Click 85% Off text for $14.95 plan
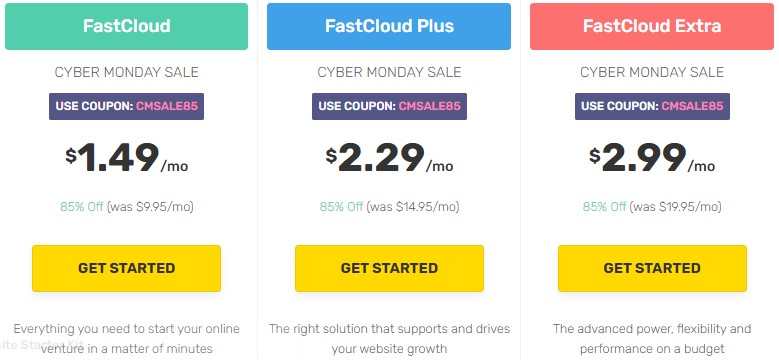Image resolution: width=779 pixels, height=360 pixels. click(x=341, y=207)
